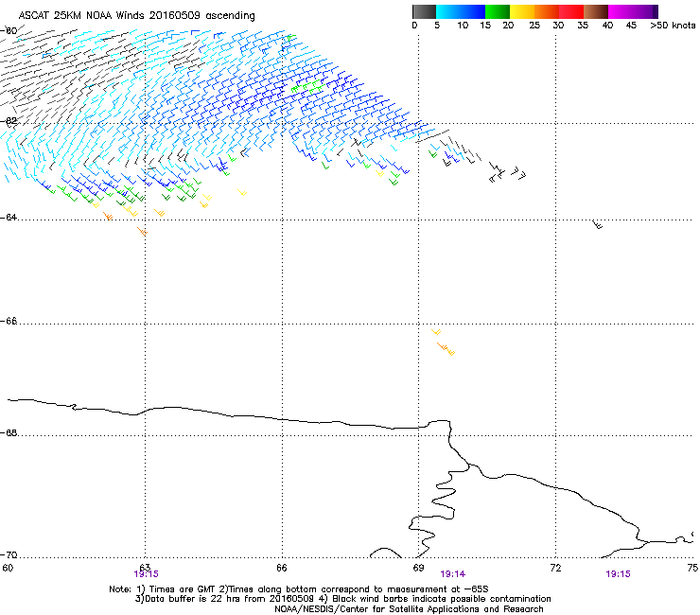Click the orange 25–30 knots legend segment
Screen dimensions: 700x615
(x=547, y=11)
